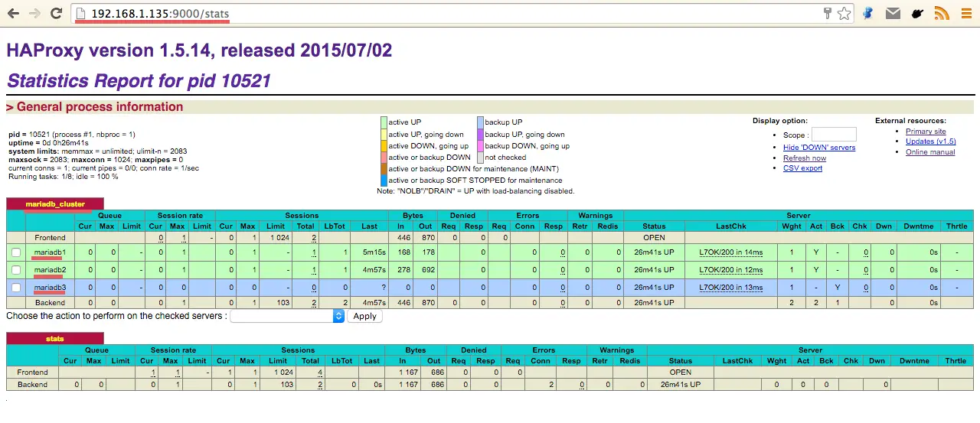Click the Statistics Report for pid 10521 title
Image resolution: width=980 pixels, height=423 pixels.
(x=139, y=80)
